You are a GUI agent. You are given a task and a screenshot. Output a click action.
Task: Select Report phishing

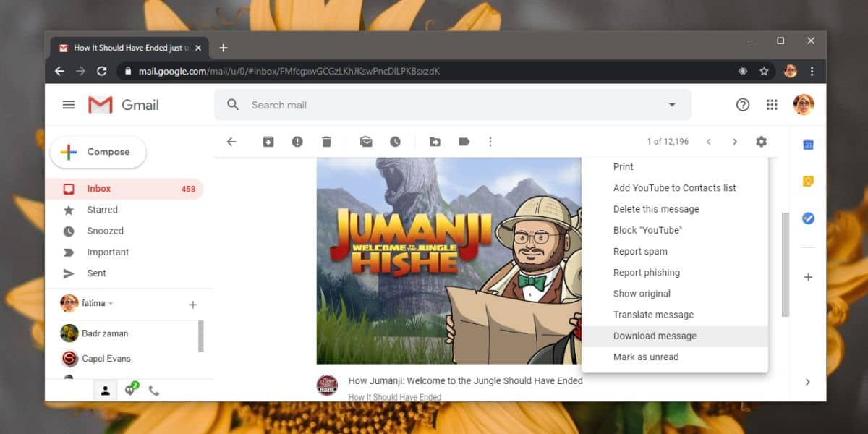click(x=675, y=273)
